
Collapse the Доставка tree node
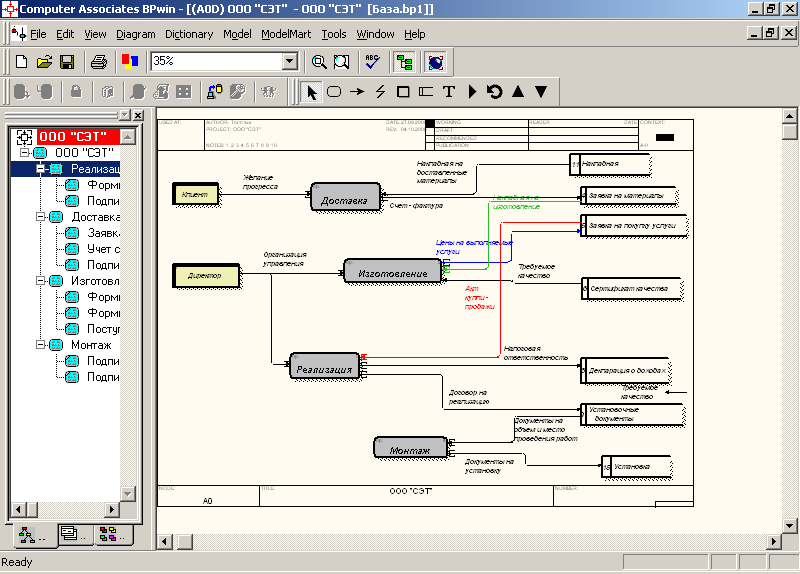[41, 217]
